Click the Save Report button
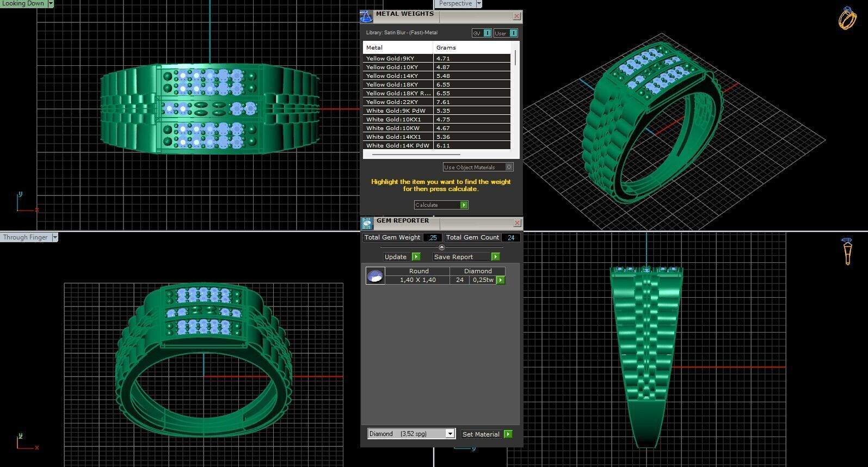 [462, 257]
